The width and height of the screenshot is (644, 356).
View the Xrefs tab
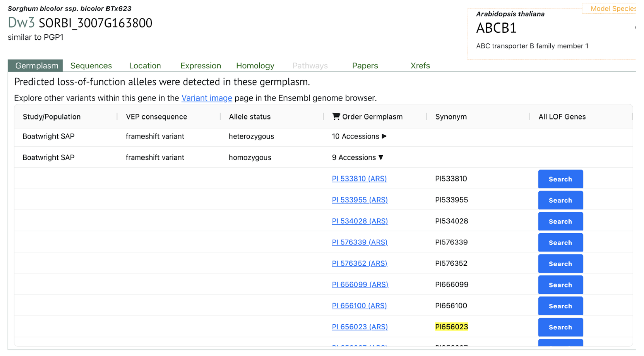[420, 66]
